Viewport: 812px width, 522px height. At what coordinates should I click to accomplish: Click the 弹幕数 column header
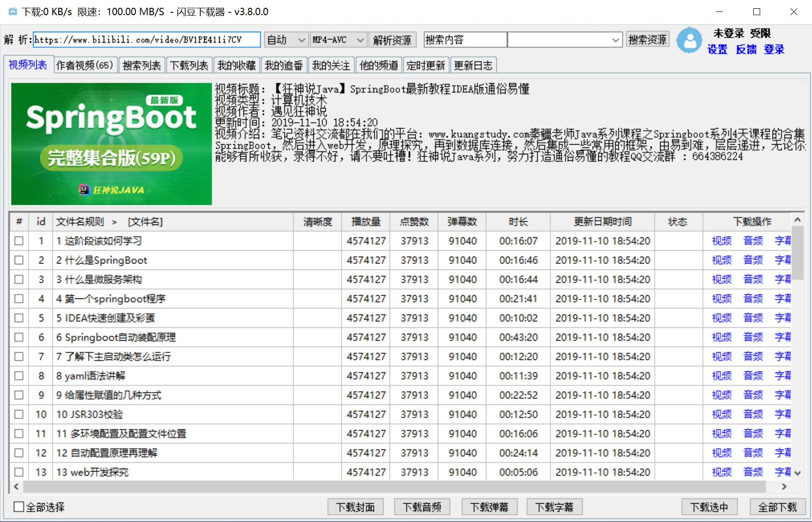462,222
